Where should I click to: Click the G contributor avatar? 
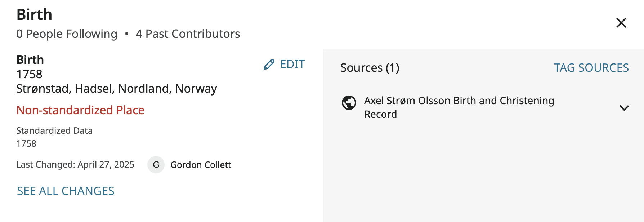click(156, 165)
